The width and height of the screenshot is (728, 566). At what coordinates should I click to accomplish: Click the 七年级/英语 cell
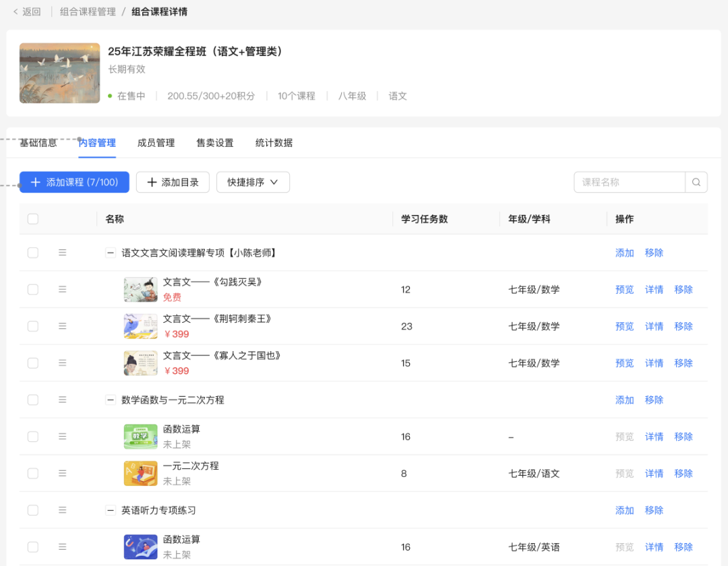[x=534, y=547]
